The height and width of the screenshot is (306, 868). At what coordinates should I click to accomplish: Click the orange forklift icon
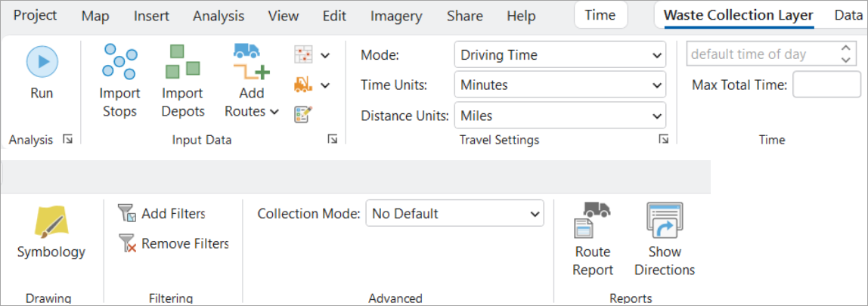(x=303, y=85)
